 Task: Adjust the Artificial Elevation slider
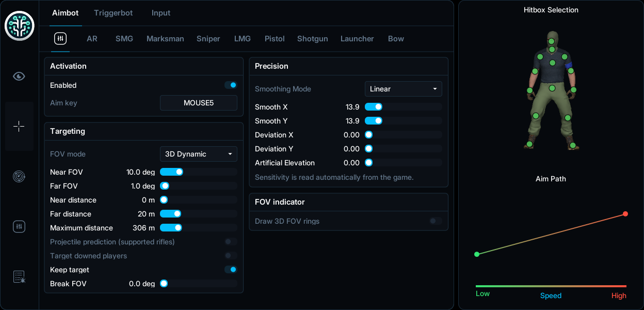(404, 163)
